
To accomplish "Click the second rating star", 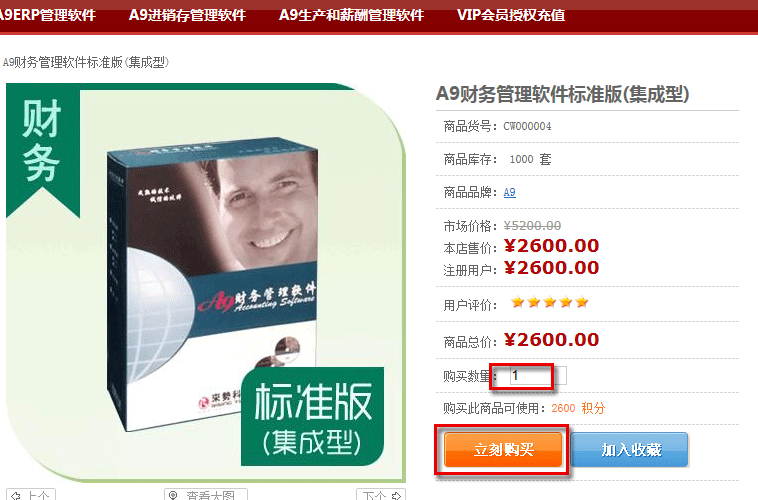I will (534, 302).
